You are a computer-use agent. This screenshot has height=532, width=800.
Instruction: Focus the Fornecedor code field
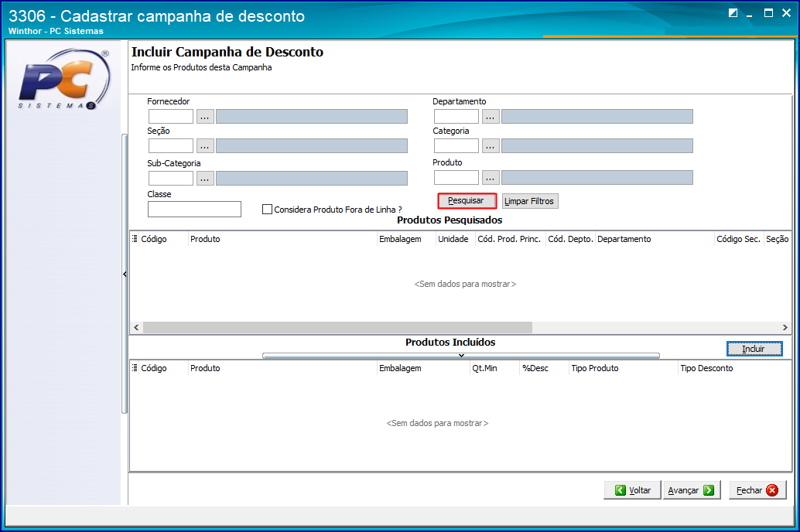coord(171,117)
